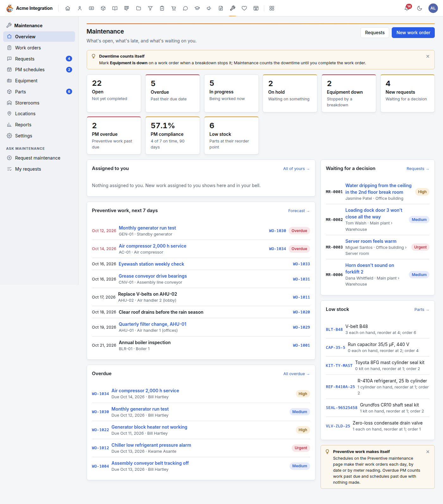Open the shopping cart icon in top bar
The height and width of the screenshot is (504, 443).
174,8
